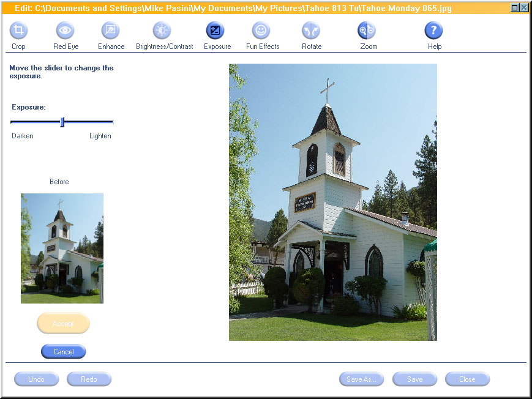Select the Exposure tool icon
Viewport: 532px width, 399px height.
215,31
